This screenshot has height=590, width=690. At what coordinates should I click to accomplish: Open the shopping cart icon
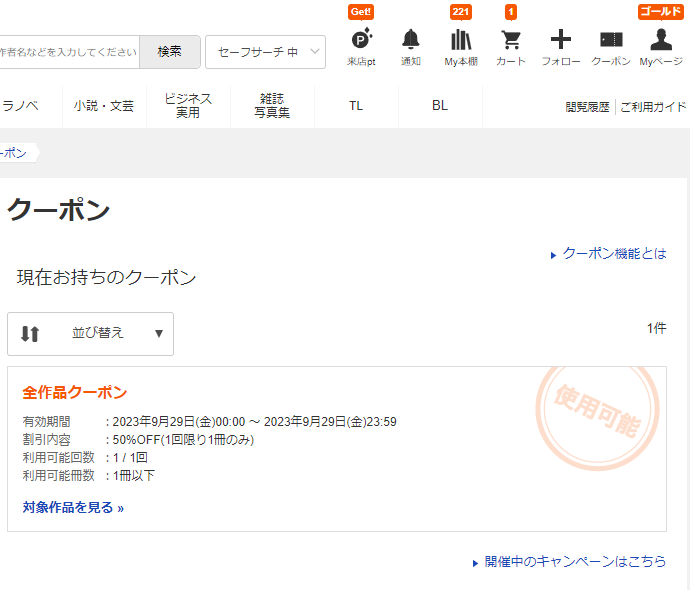[x=511, y=40]
